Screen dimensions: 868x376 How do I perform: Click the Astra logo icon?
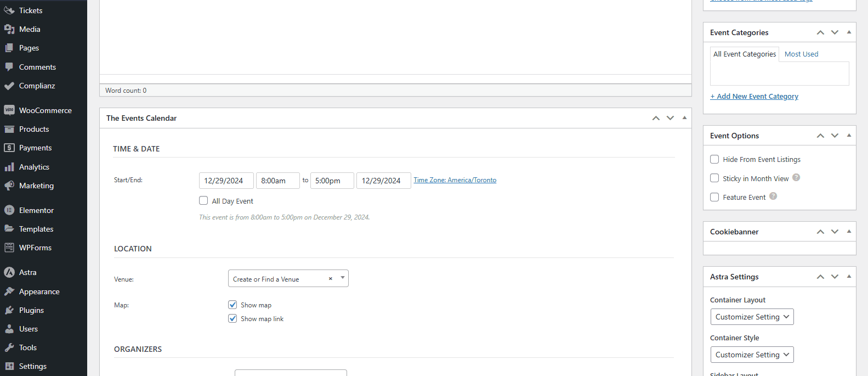pyautogui.click(x=9, y=272)
